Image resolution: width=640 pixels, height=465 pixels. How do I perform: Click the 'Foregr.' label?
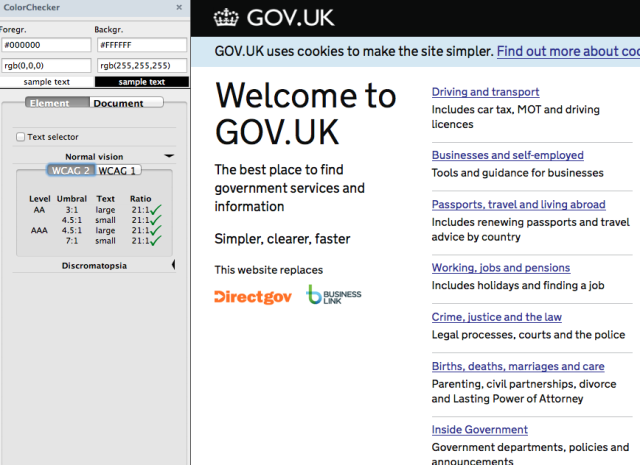point(13,30)
